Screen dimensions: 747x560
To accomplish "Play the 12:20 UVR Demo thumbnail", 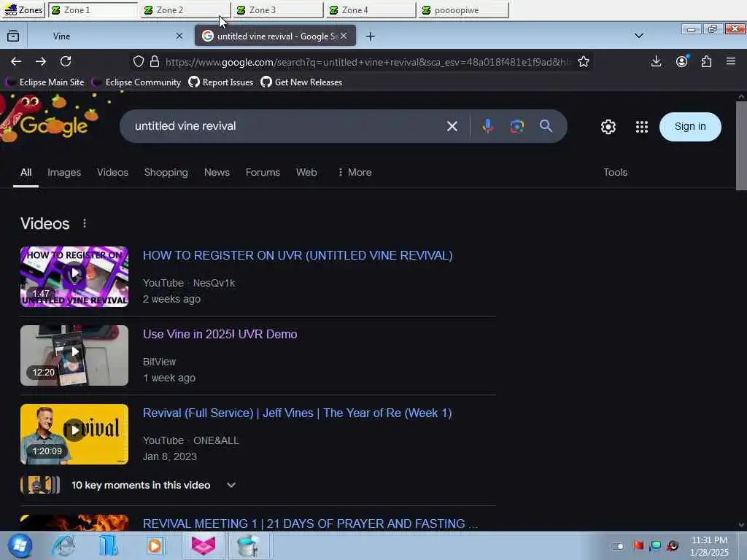I will click(x=74, y=355).
